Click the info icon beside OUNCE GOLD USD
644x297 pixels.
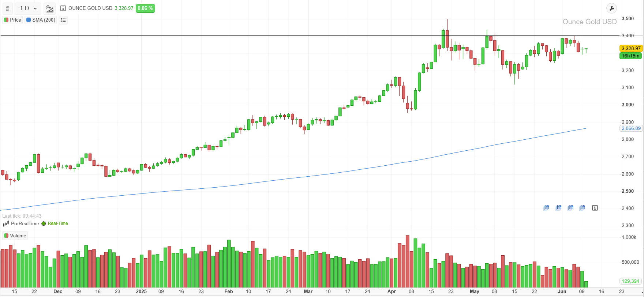click(63, 8)
